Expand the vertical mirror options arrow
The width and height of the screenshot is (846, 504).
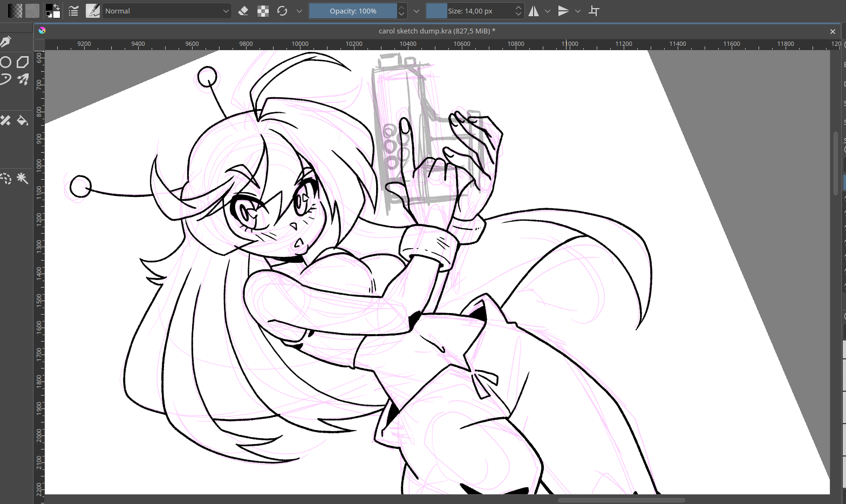578,11
